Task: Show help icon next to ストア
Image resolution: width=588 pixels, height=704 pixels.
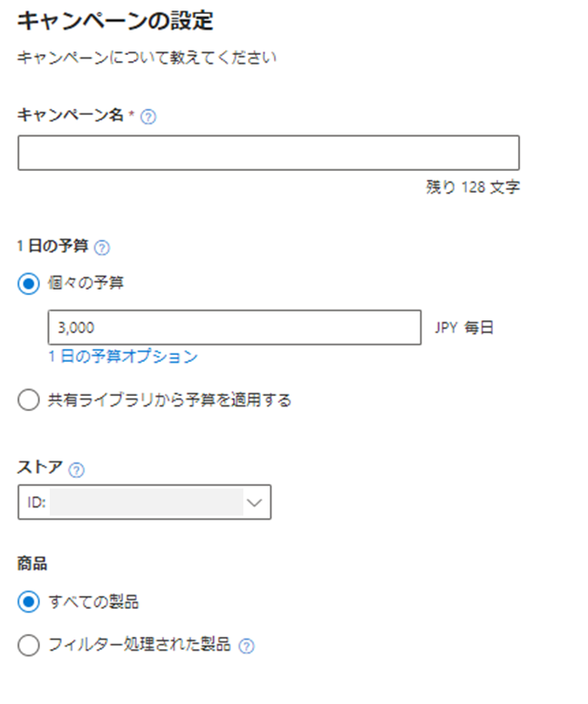Action: tap(76, 469)
